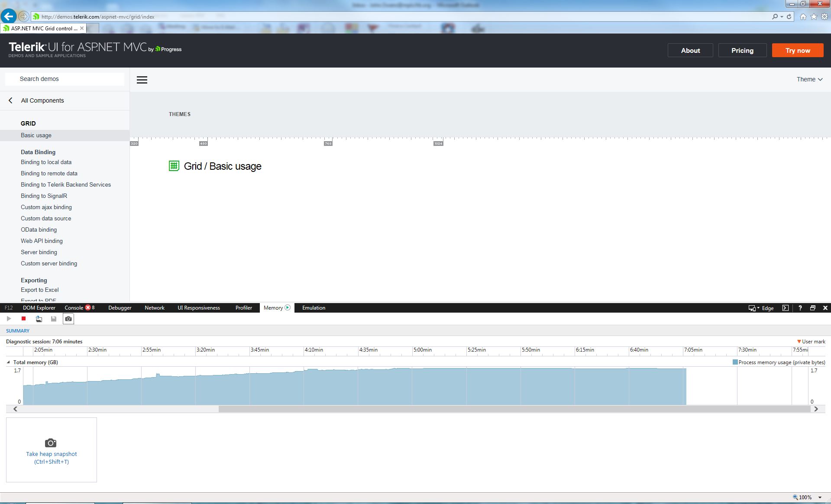Click the address bar search magnifier icon
This screenshot has width=831, height=504.
tap(775, 16)
